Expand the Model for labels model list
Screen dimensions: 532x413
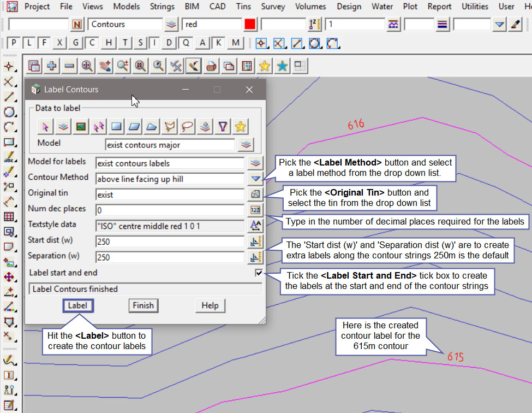pos(255,163)
